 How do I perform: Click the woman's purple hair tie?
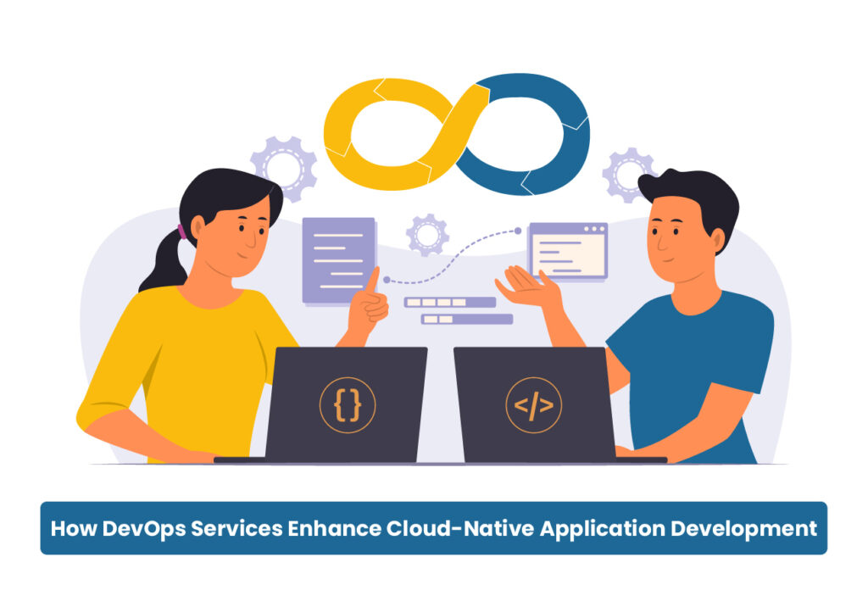tap(181, 231)
